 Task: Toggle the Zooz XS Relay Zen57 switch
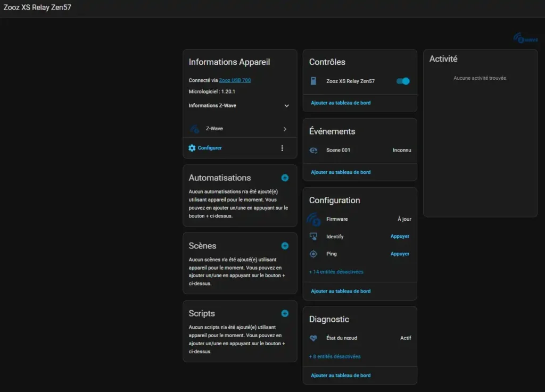tap(403, 81)
